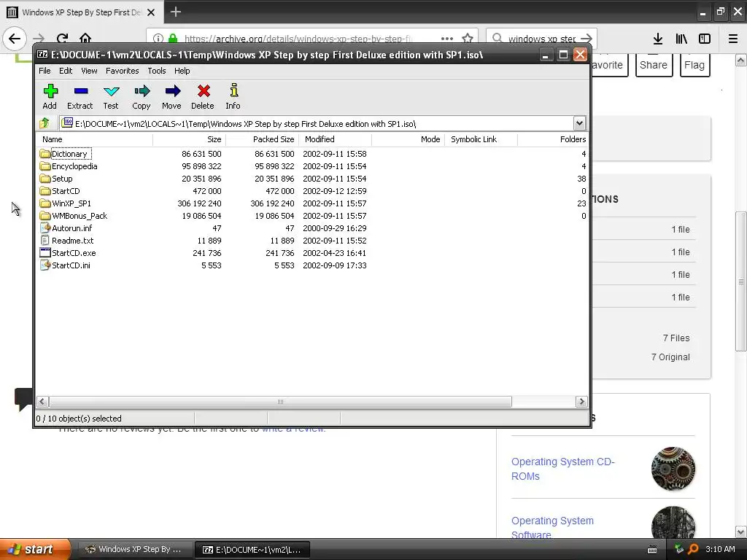Viewport: 747px width, 560px height.
Task: Open the Operating System Software link
Action: tap(553, 528)
